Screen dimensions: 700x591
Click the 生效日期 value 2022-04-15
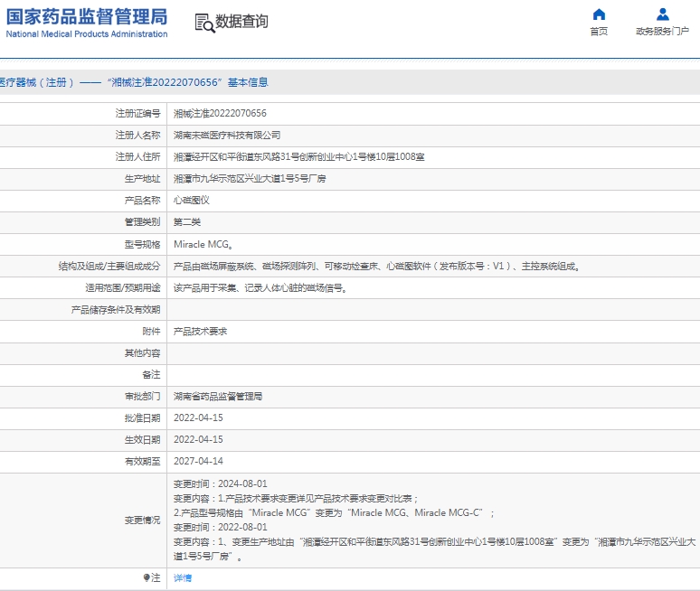(x=198, y=440)
